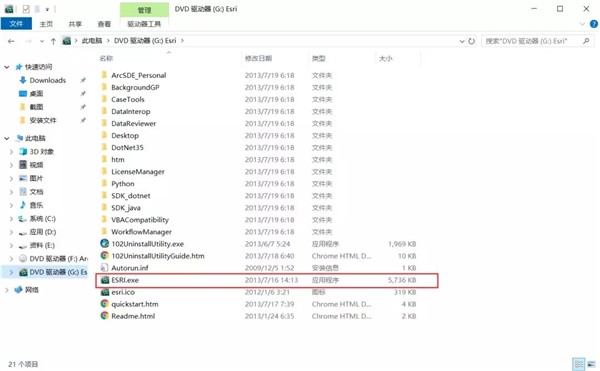
Task: Open recent locations dropdown beside navigation arrows
Action: tap(42, 41)
